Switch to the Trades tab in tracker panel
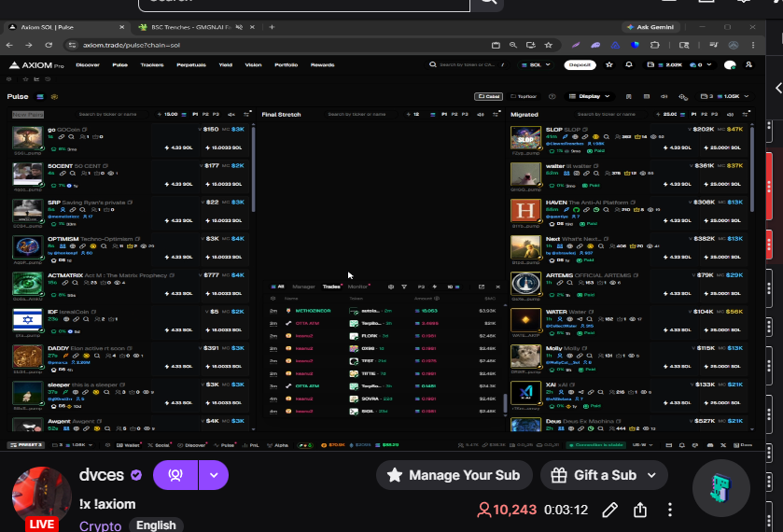 click(x=331, y=287)
